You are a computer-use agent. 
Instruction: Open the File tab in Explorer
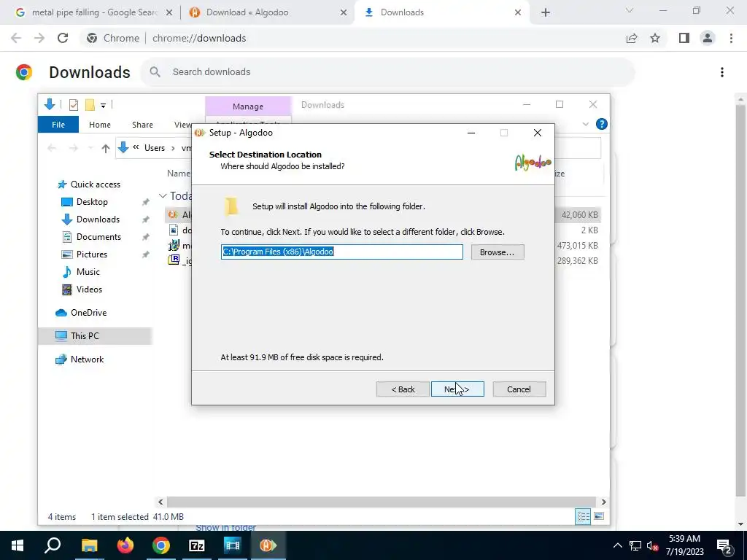[x=58, y=125]
